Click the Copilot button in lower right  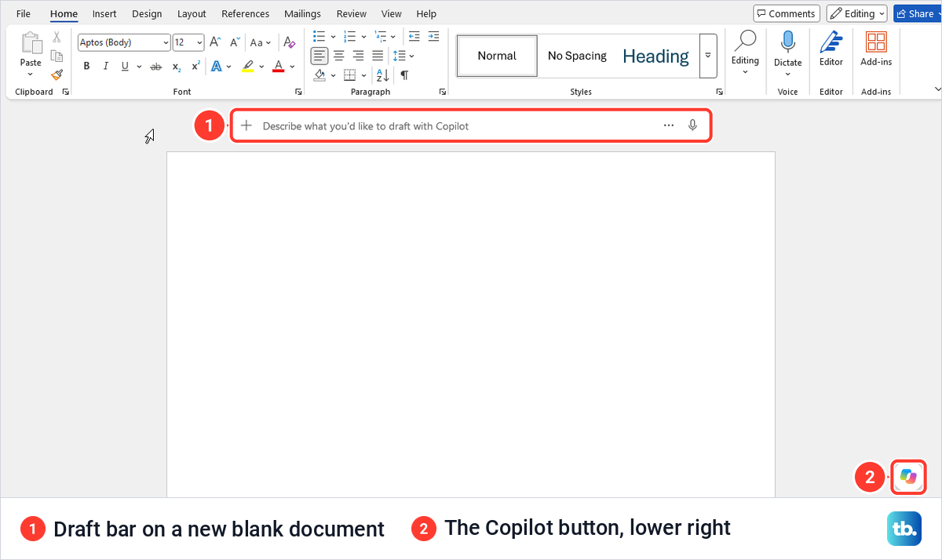(909, 477)
